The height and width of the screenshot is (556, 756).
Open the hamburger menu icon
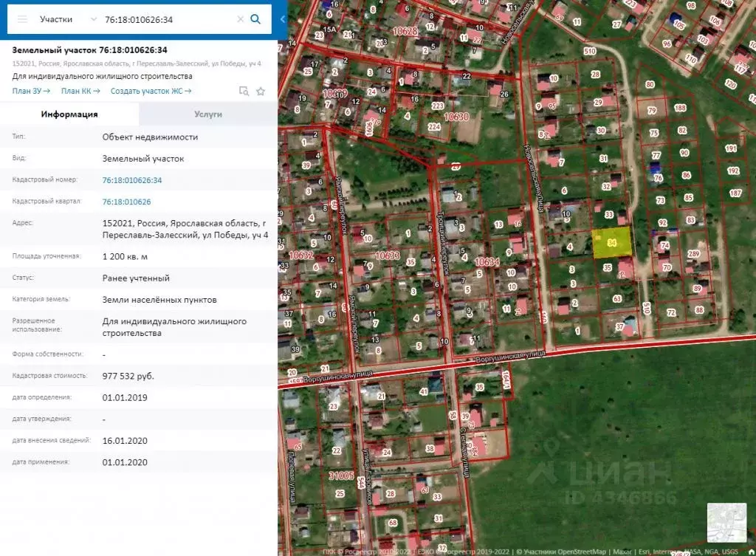pyautogui.click(x=22, y=19)
